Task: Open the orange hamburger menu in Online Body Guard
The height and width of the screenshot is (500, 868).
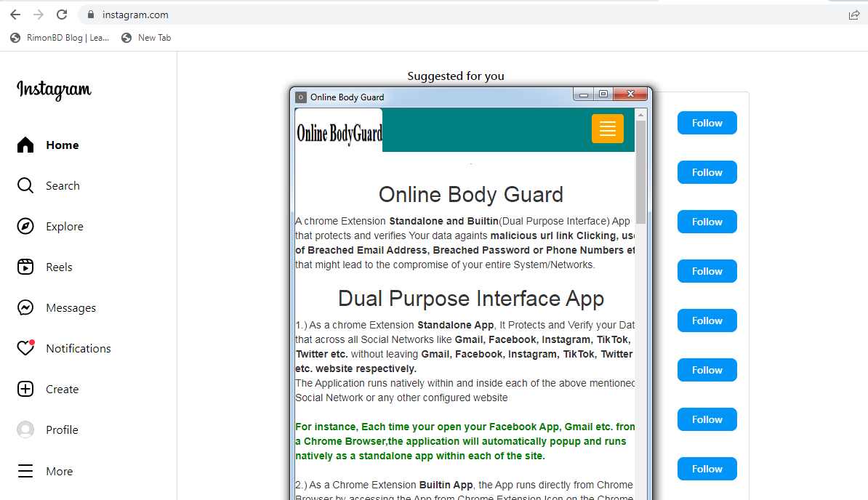Action: pos(607,129)
